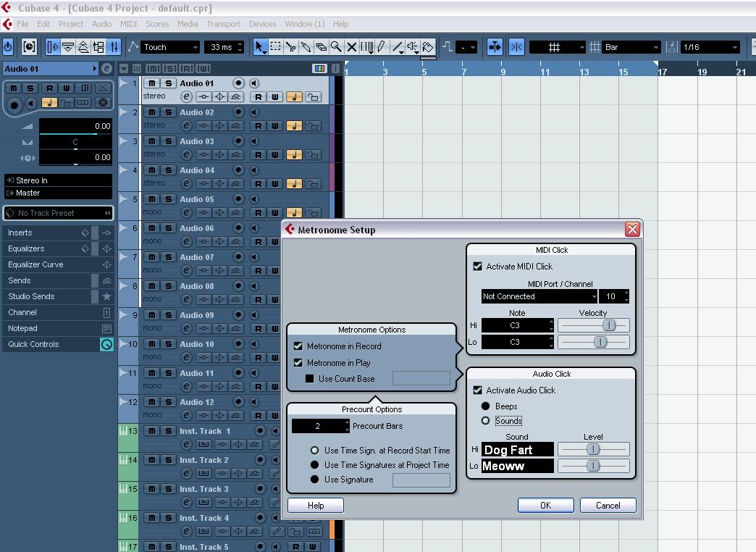Image resolution: width=756 pixels, height=552 pixels.
Task: Toggle musical timebase on Audio 05 track
Action: [294, 213]
